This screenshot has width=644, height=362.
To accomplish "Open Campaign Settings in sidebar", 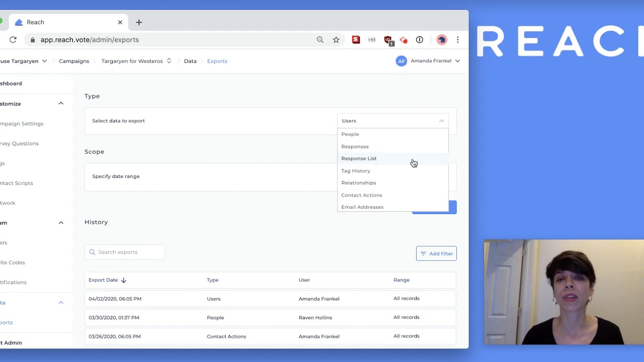I will 22,124.
